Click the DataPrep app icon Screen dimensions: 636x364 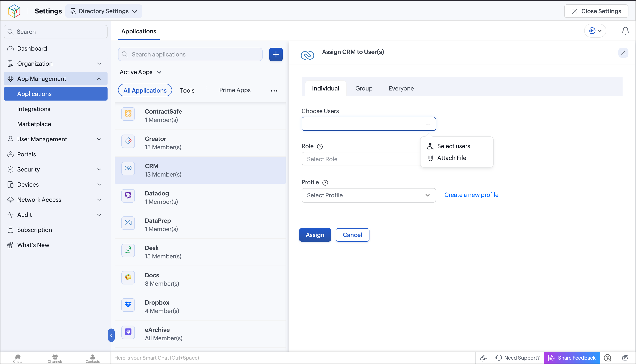click(128, 223)
